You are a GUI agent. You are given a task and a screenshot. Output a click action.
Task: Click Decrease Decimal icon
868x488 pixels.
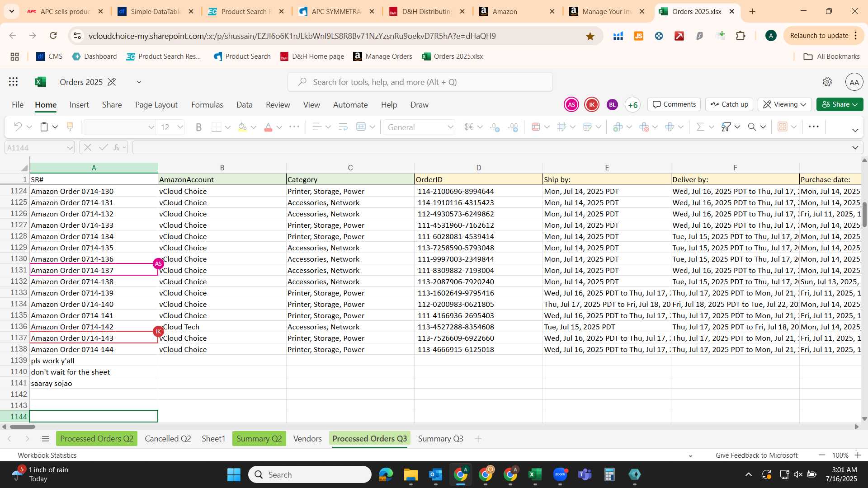click(495, 127)
